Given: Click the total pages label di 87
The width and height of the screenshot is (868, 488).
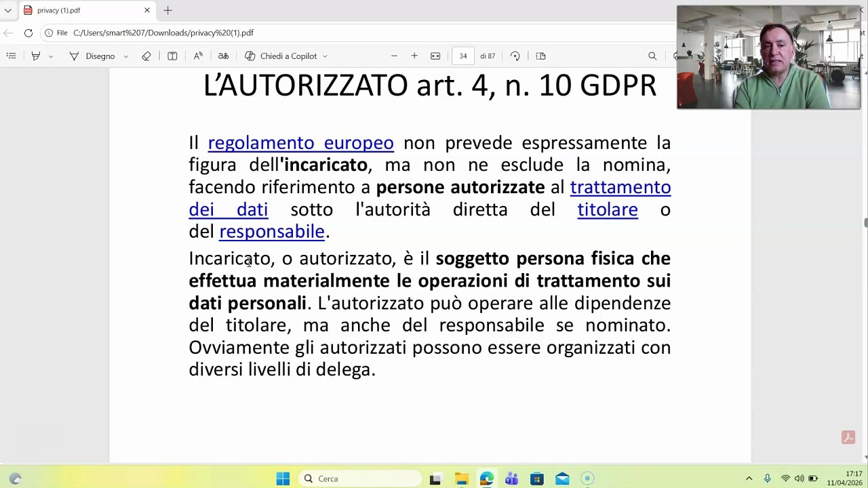Looking at the screenshot, I should 488,56.
